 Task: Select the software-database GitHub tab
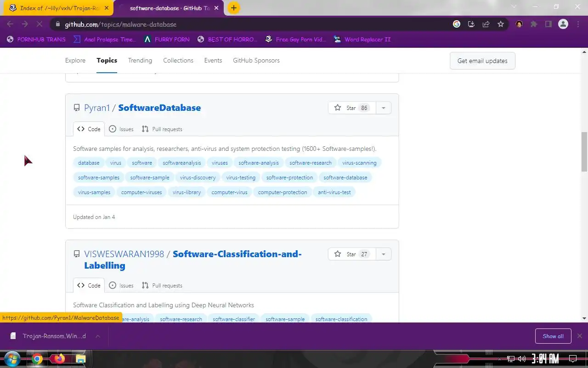(x=169, y=8)
